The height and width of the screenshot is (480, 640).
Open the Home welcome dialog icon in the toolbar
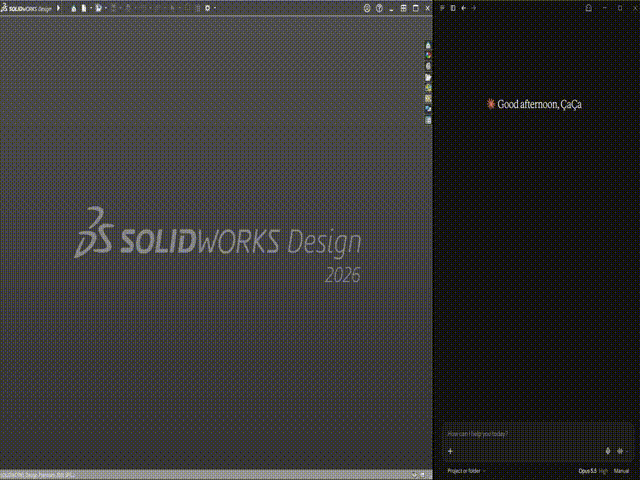[x=73, y=8]
